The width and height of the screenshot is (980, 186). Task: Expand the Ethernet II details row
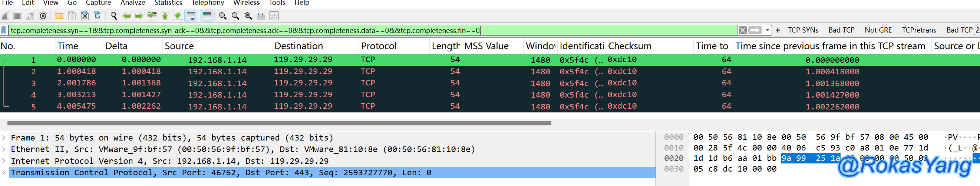tap(4, 149)
